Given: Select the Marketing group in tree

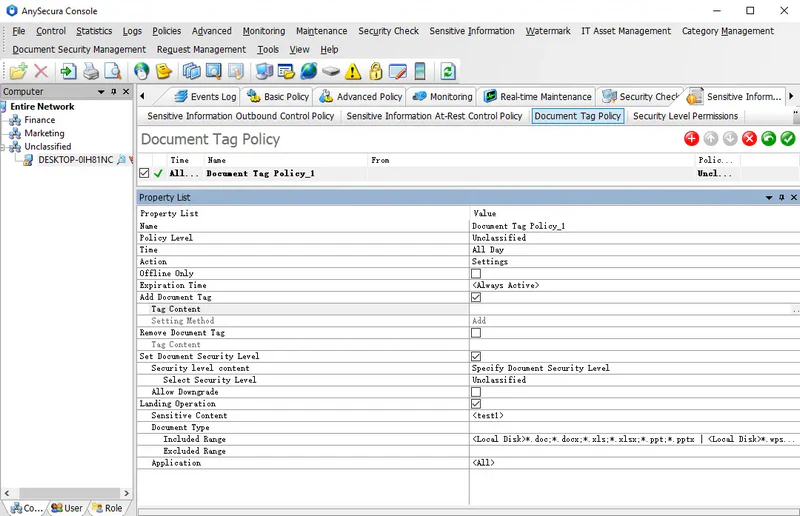Looking at the screenshot, I should tap(44, 133).
